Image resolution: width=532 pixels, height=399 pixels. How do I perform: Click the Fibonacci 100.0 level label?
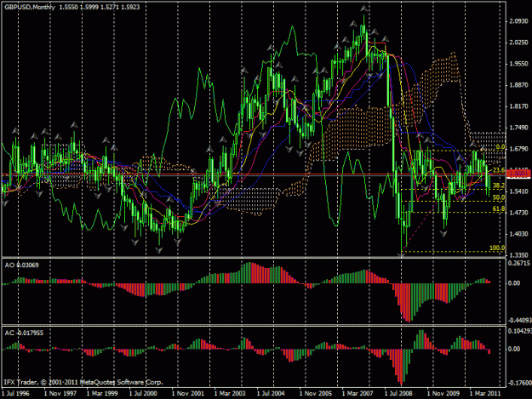(x=497, y=248)
